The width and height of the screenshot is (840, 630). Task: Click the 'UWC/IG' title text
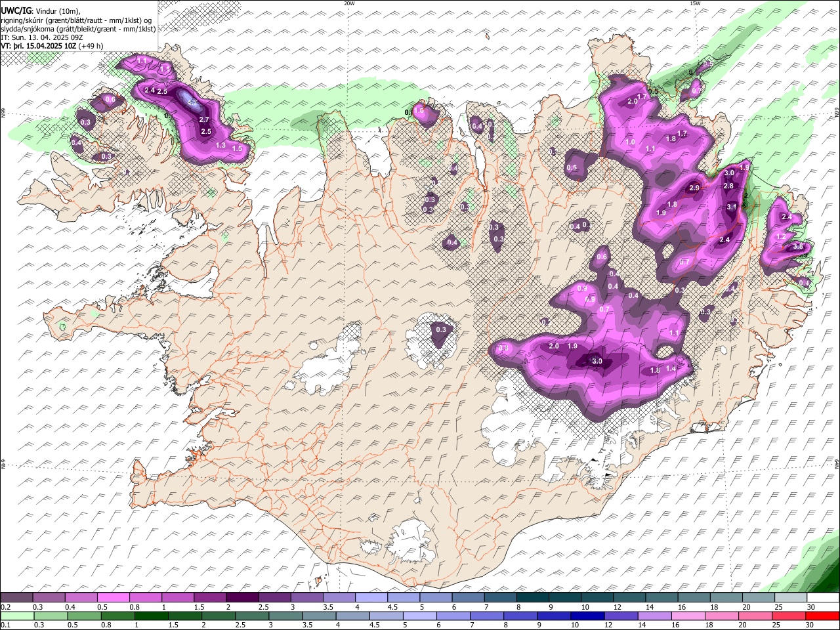tap(15, 10)
